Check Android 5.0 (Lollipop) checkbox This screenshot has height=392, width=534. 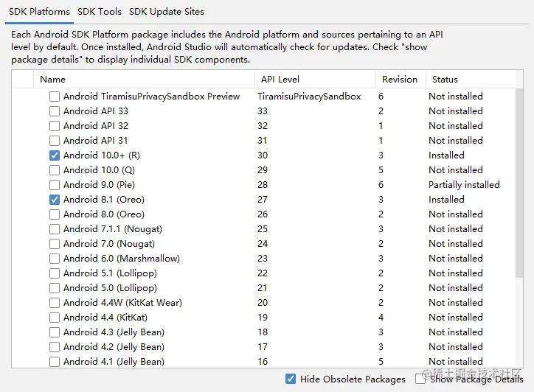coord(55,288)
